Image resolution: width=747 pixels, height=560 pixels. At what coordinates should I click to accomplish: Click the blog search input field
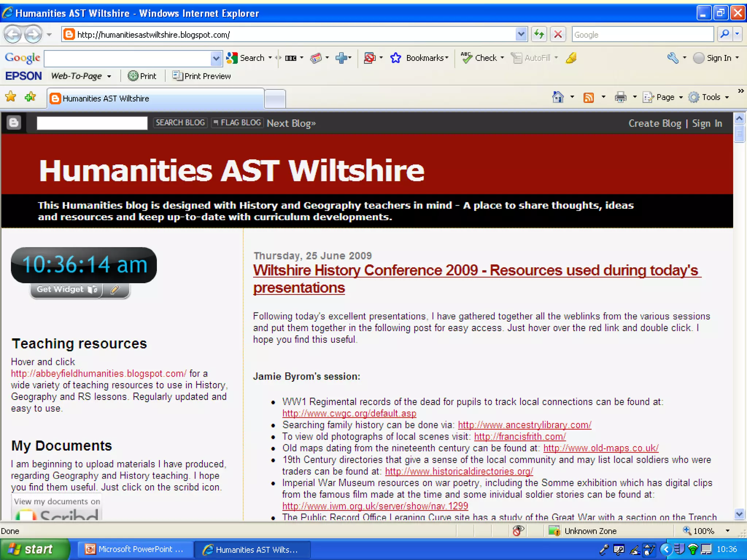pos(92,123)
